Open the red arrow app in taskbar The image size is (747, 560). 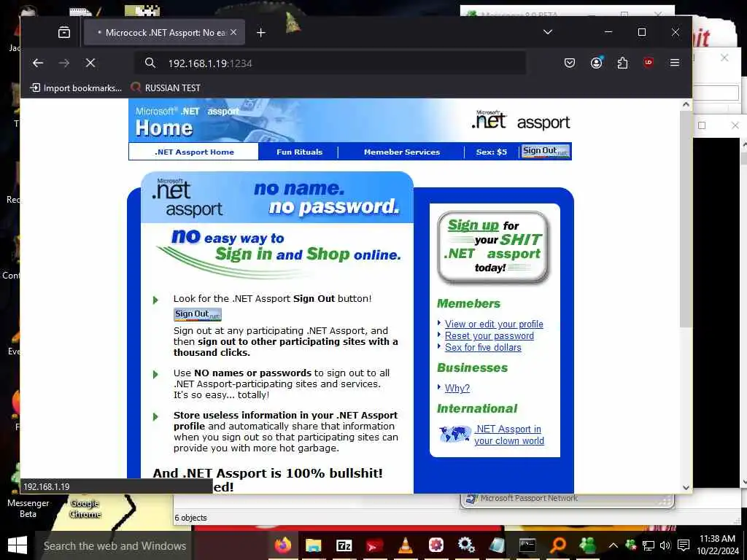click(374, 545)
